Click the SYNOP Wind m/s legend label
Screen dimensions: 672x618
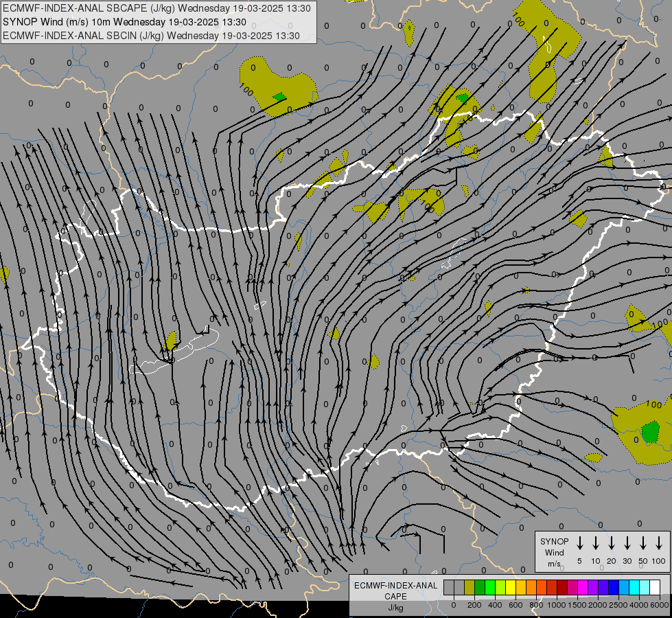coord(554,552)
